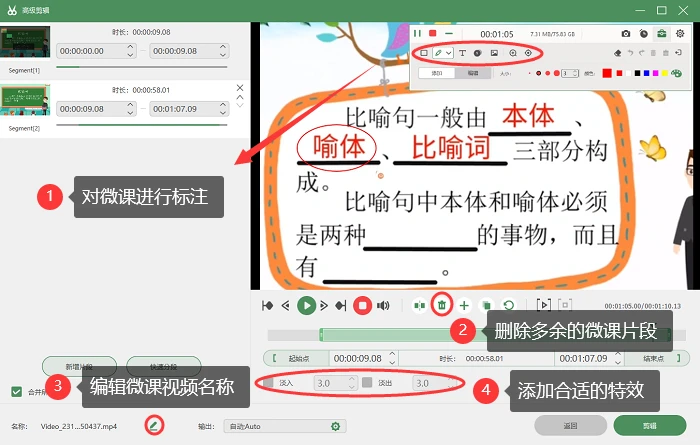Toggle the merge segments checkbox
700x445 pixels.
point(17,392)
